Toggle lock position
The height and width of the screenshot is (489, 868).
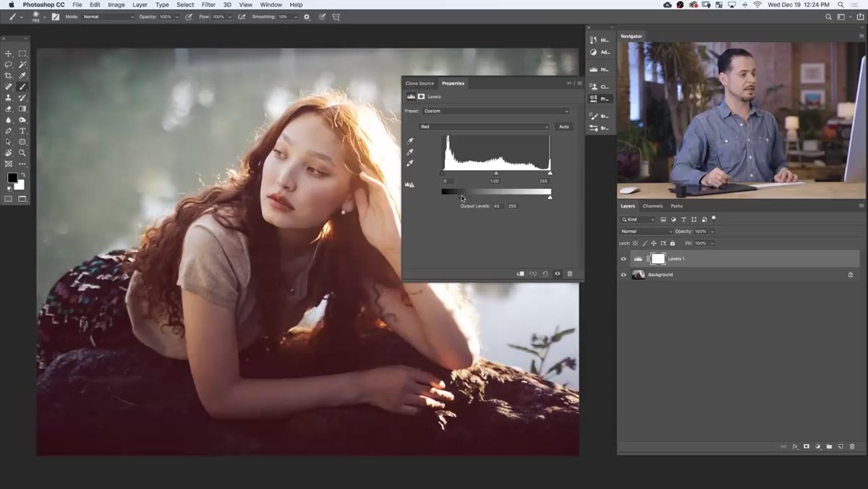654,243
